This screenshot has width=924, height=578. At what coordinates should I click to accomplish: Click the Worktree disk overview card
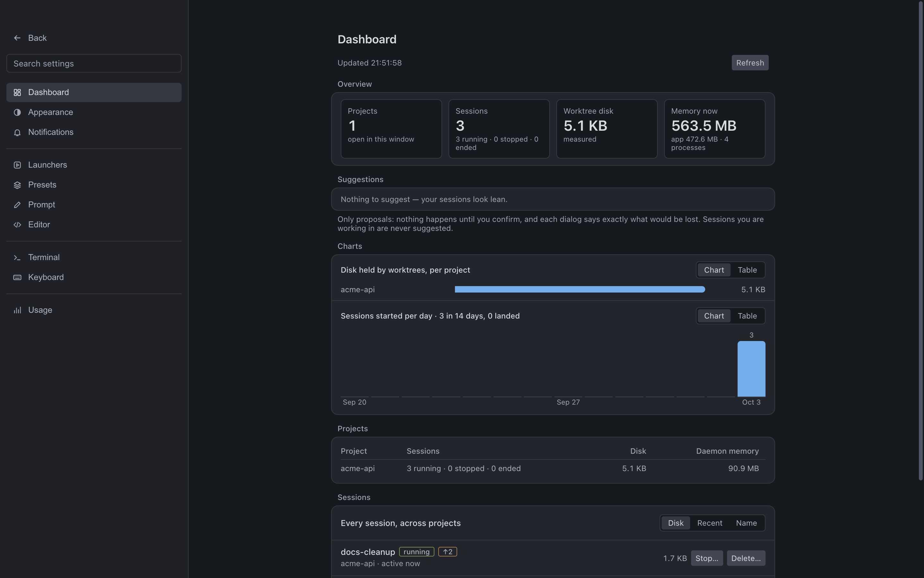(x=607, y=129)
